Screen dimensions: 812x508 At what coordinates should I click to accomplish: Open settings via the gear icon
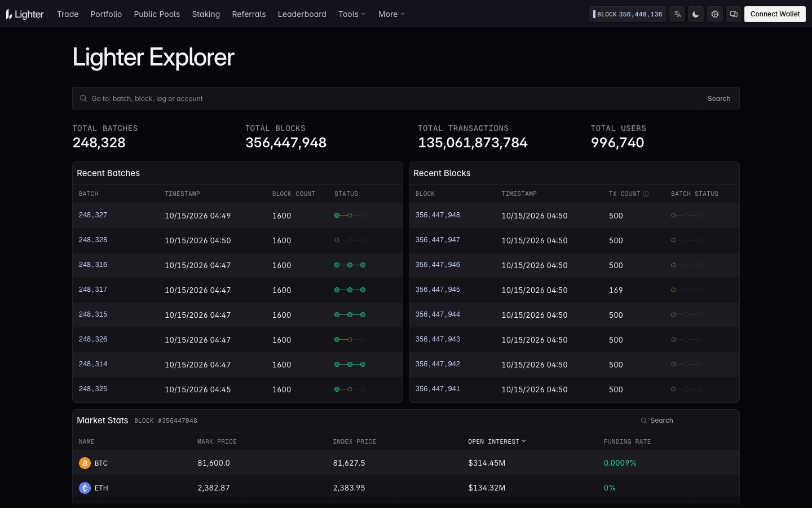(715, 14)
